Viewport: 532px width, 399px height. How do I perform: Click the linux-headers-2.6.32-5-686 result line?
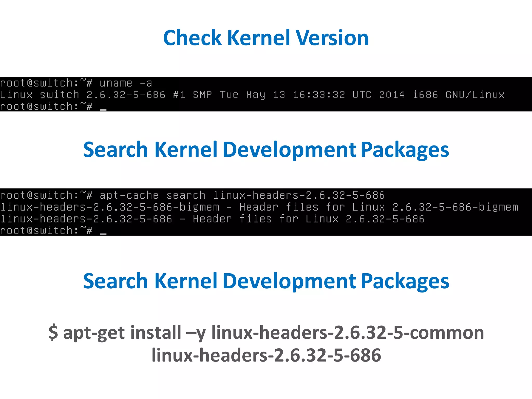click(x=86, y=219)
